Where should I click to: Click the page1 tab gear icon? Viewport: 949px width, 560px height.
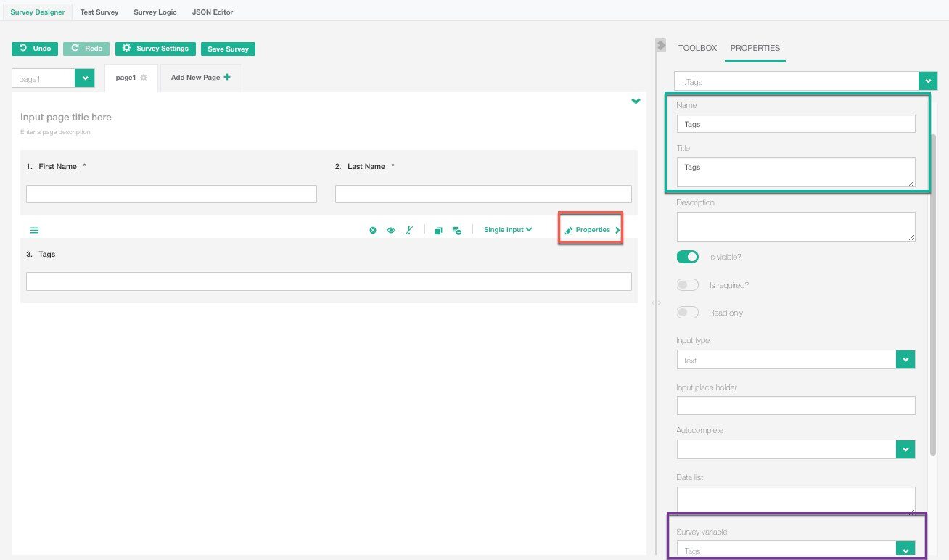144,78
